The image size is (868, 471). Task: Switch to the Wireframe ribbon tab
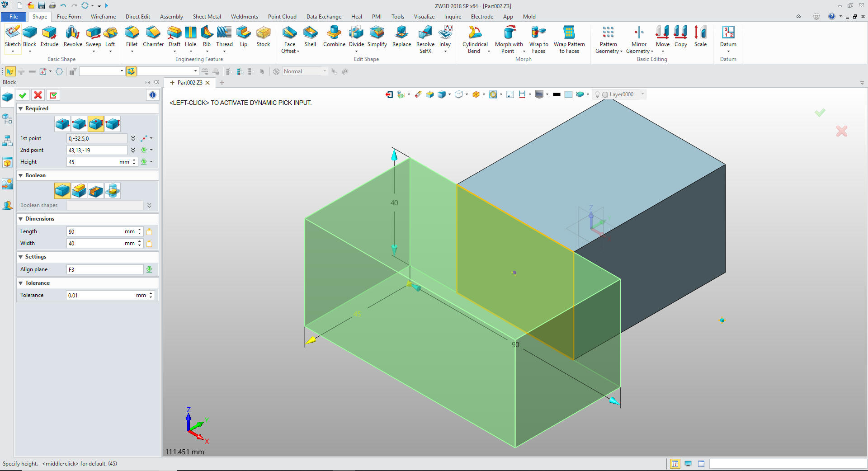click(x=103, y=17)
